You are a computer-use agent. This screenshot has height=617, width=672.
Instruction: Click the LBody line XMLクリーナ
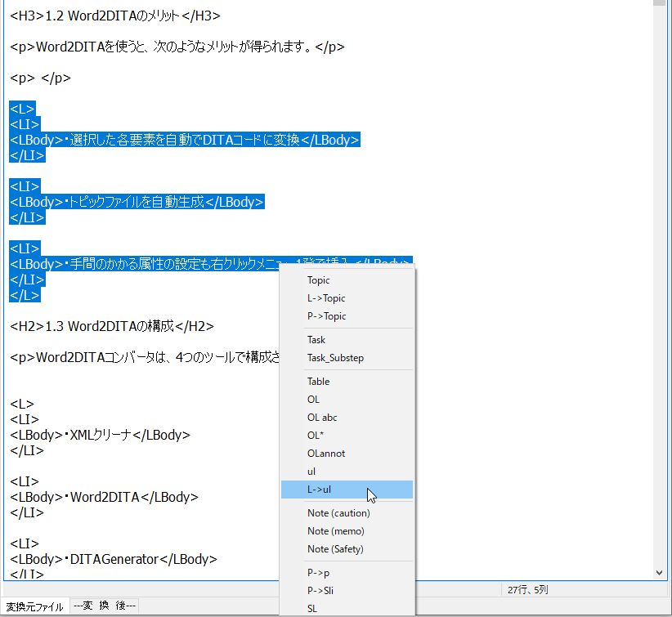100,435
